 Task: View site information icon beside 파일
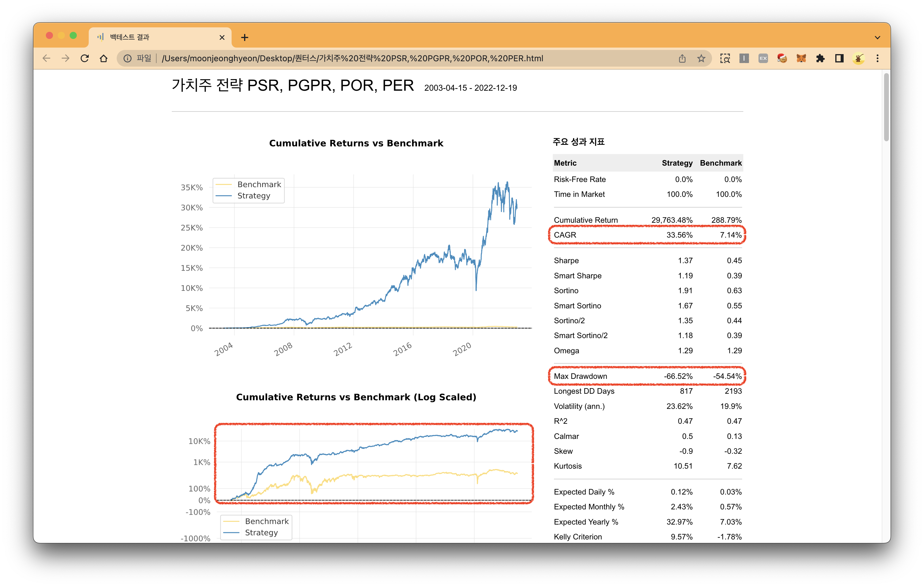click(127, 58)
